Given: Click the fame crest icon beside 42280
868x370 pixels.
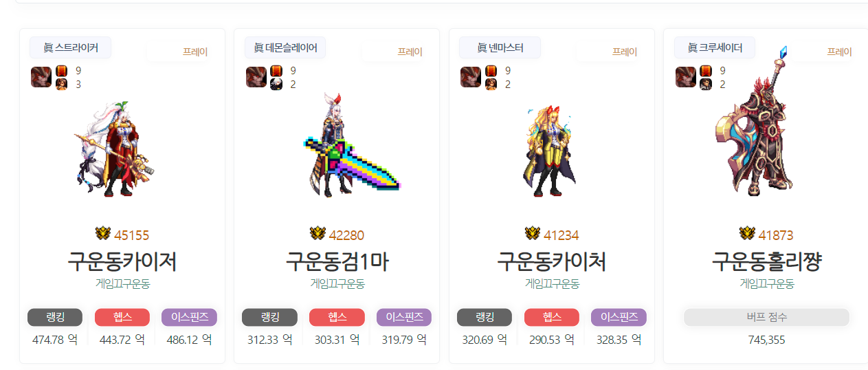Looking at the screenshot, I should pos(318,235).
